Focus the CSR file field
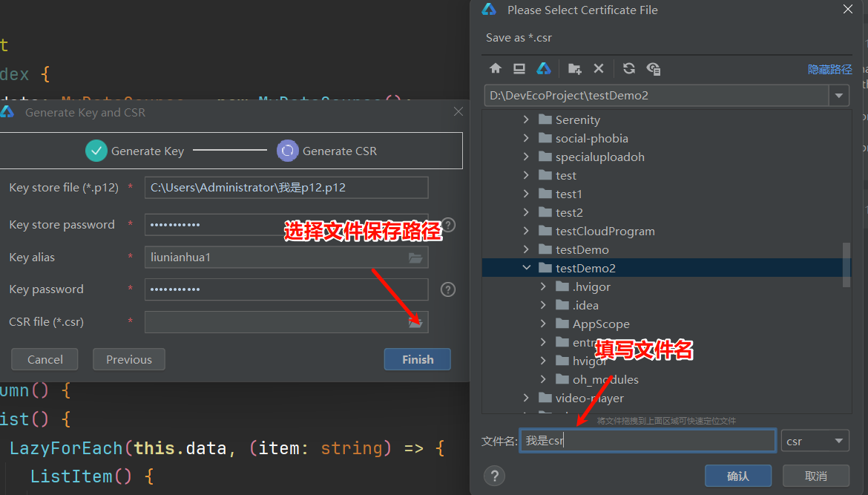Image resolution: width=868 pixels, height=495 pixels. pos(286,322)
